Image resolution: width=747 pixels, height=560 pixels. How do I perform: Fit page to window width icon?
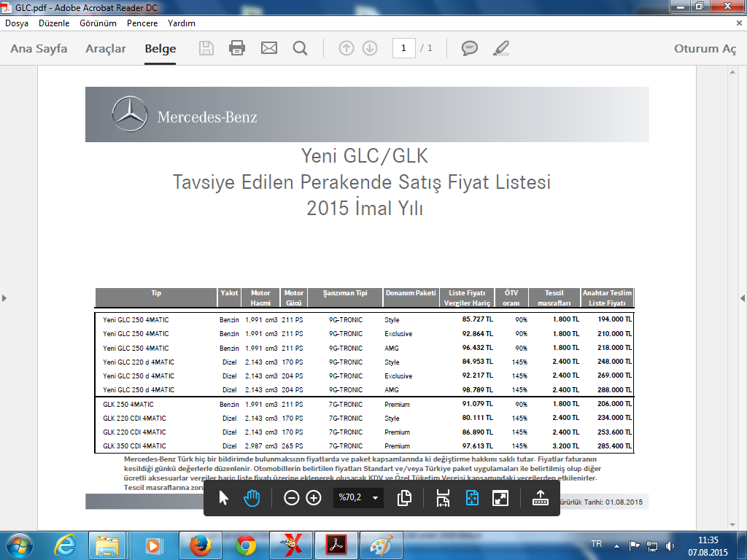coord(443,498)
